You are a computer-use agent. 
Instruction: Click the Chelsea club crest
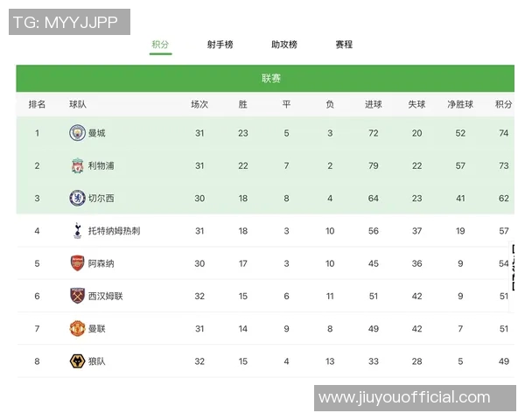78,199
